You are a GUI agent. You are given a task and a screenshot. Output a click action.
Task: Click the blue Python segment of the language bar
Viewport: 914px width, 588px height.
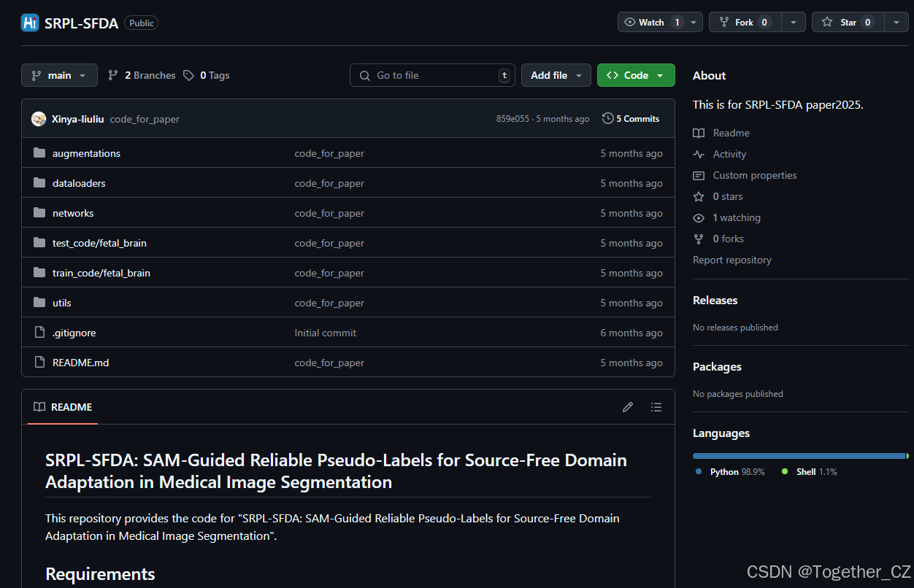796,455
